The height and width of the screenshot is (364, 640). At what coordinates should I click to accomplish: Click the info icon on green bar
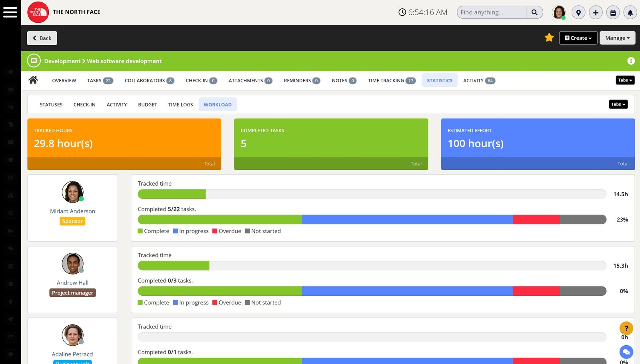(631, 61)
